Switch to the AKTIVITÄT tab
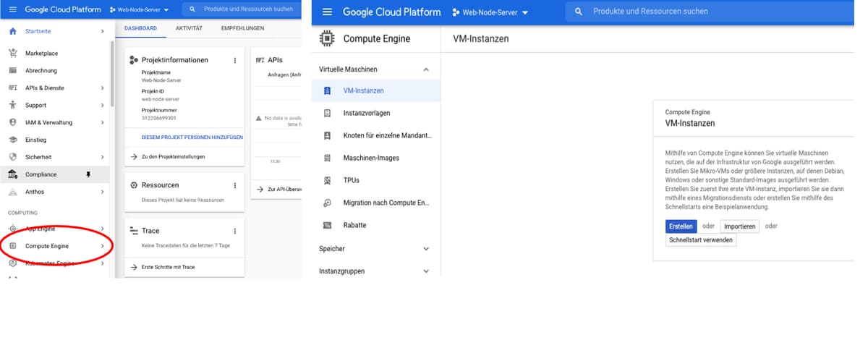Viewport: 868px width, 348px height. click(189, 28)
